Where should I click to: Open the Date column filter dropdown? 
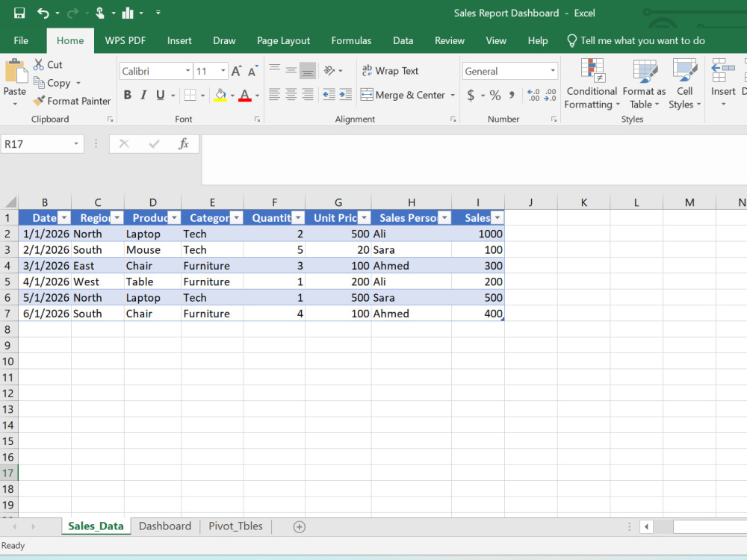[63, 218]
